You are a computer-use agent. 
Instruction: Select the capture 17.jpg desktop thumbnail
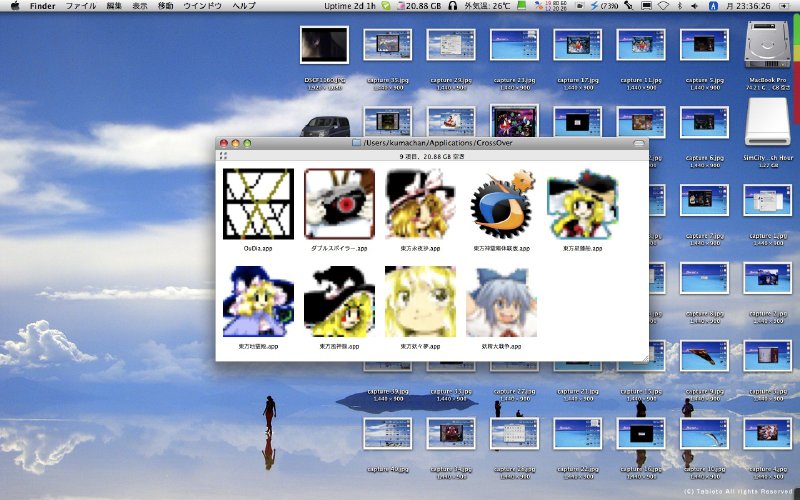578,45
